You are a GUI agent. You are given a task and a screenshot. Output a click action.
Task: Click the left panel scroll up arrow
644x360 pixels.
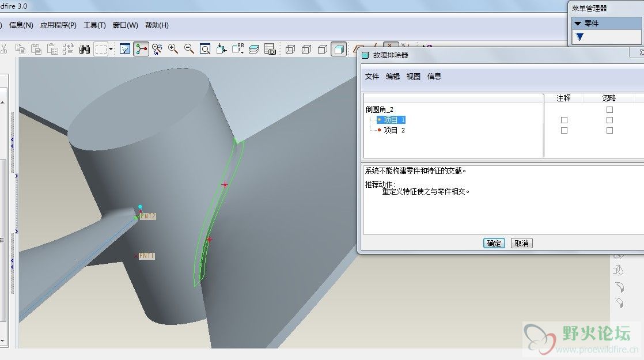(2, 102)
